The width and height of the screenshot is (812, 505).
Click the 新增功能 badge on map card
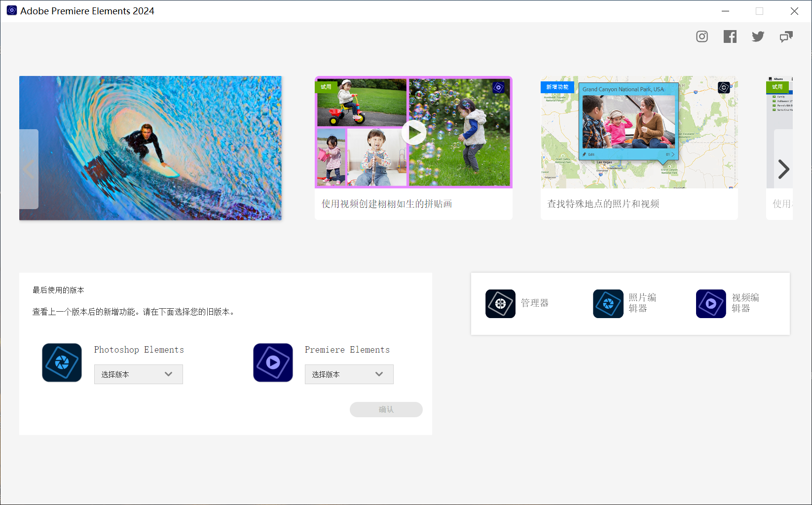pyautogui.click(x=557, y=87)
